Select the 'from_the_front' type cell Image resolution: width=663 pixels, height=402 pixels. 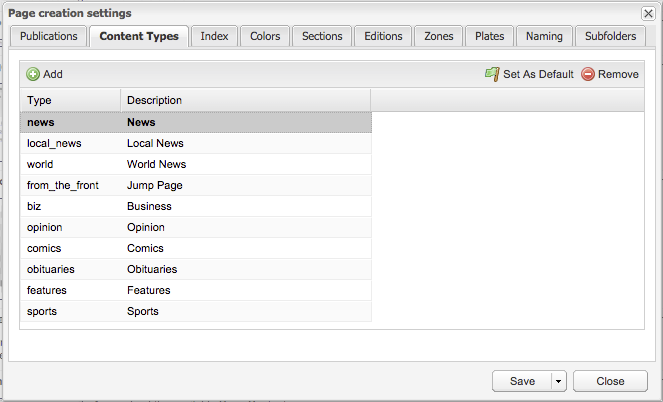(x=71, y=185)
